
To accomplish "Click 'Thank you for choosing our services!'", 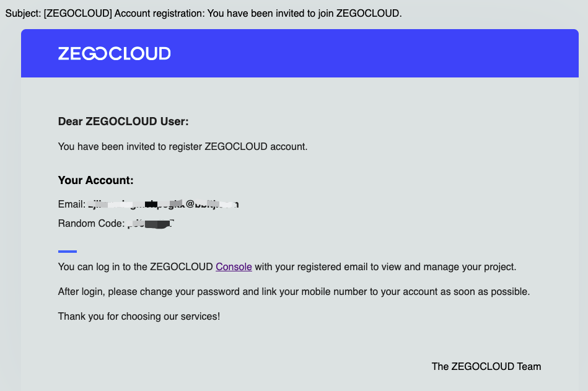I will [x=139, y=316].
